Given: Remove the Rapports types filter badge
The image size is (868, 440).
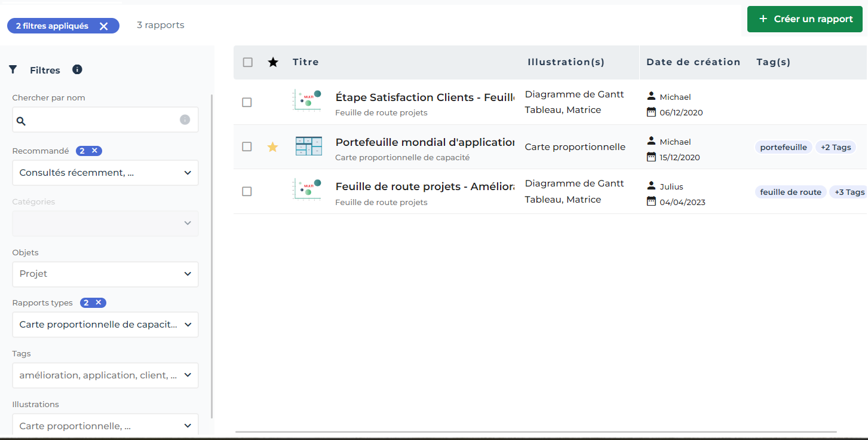Looking at the screenshot, I should tap(99, 302).
